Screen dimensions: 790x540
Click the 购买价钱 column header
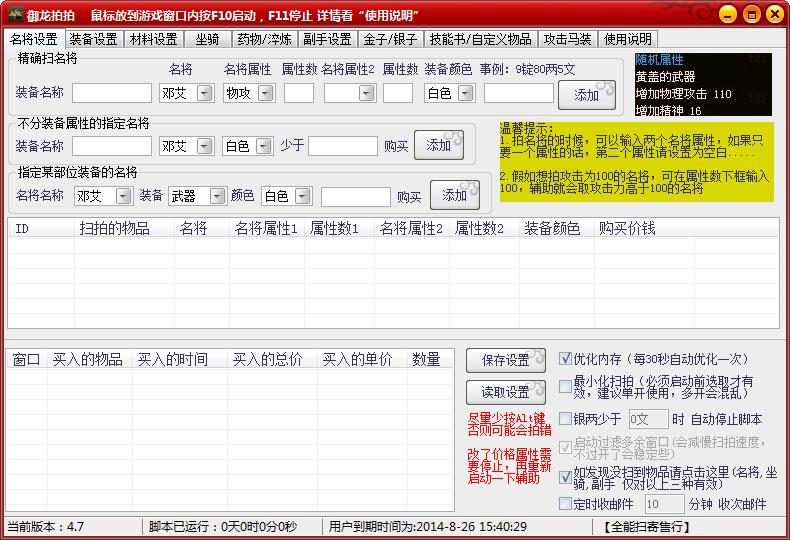click(644, 229)
